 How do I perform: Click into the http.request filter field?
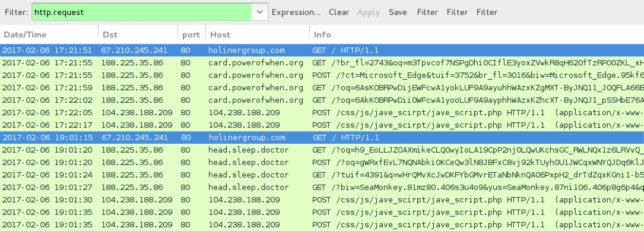coord(142,12)
